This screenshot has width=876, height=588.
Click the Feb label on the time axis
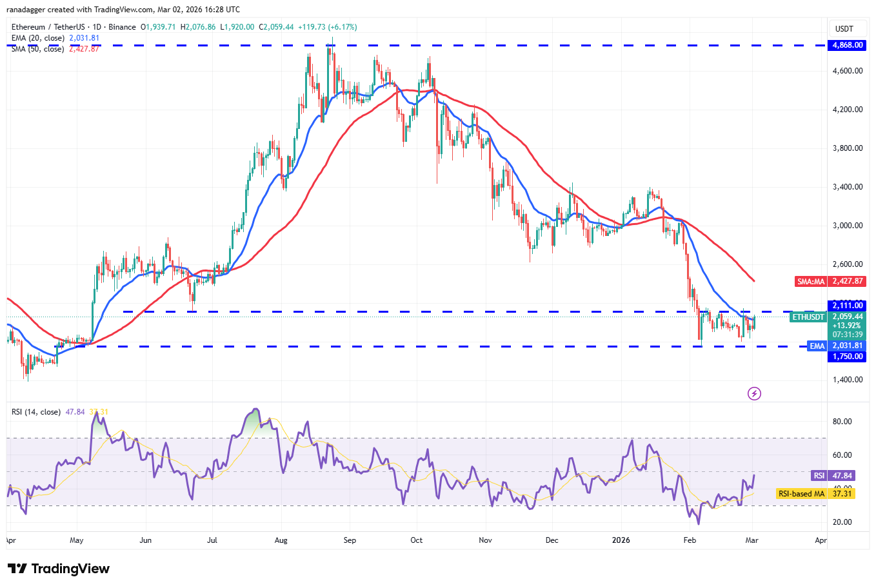tap(690, 540)
